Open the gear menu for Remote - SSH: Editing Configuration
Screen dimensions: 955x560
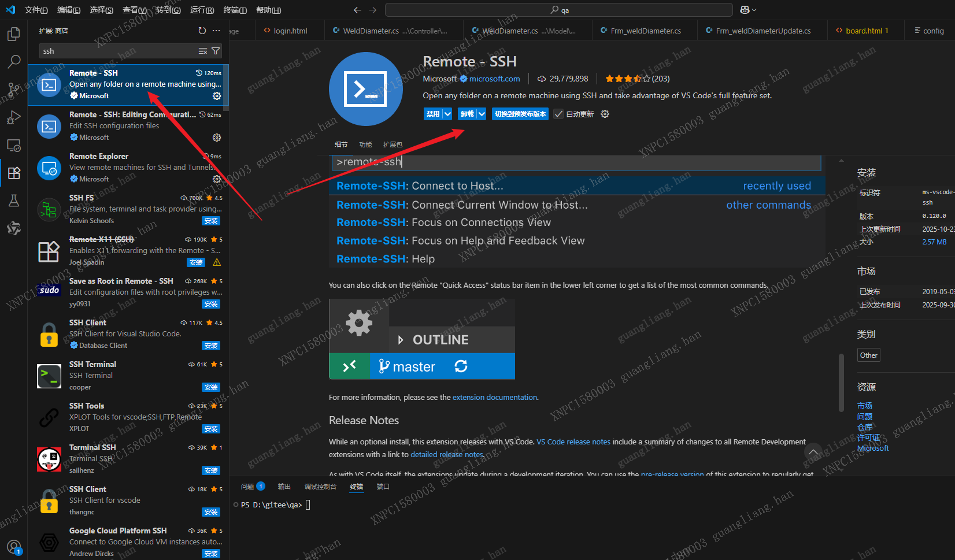tap(217, 138)
